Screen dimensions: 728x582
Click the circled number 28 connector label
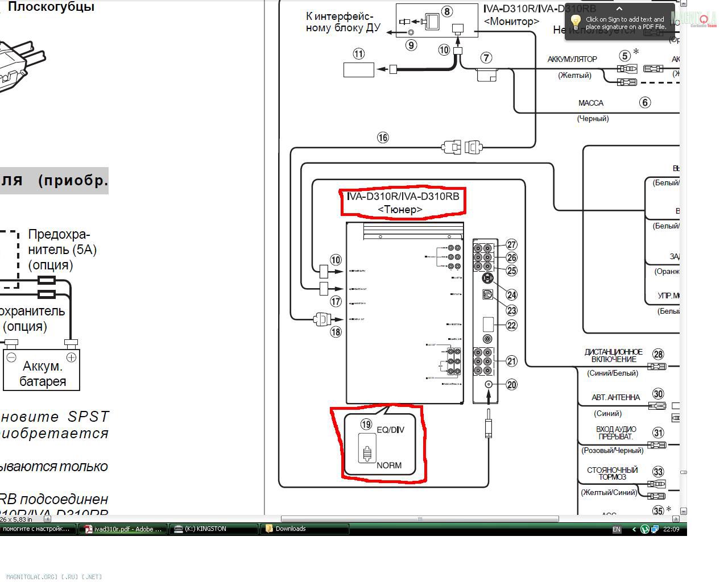pos(658,355)
